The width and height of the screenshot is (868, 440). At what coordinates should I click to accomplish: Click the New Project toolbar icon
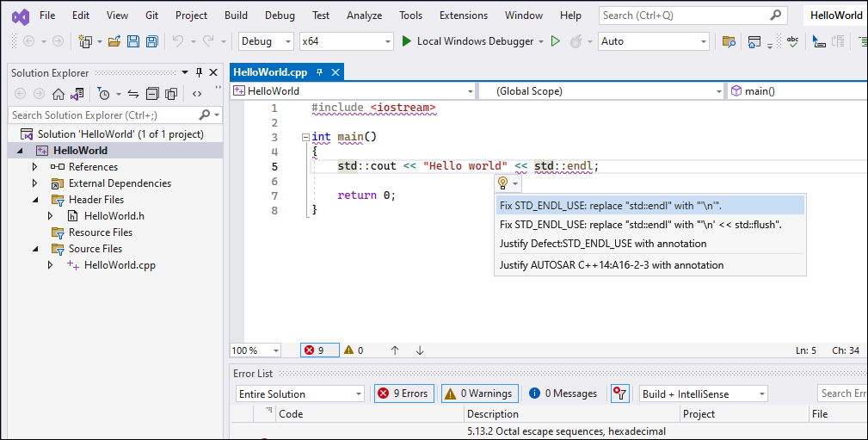85,41
